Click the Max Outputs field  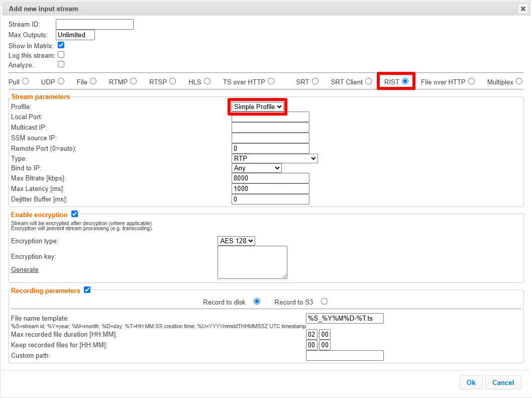pyautogui.click(x=75, y=35)
